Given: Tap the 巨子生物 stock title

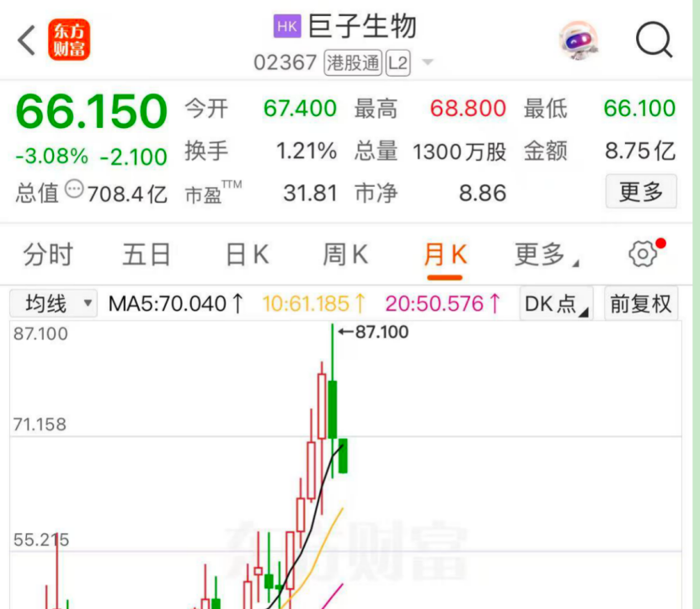Looking at the screenshot, I should [362, 26].
